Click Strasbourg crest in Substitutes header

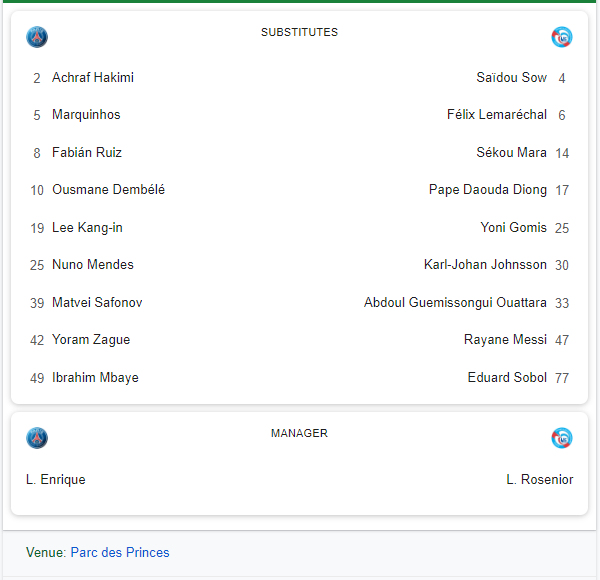click(x=562, y=37)
